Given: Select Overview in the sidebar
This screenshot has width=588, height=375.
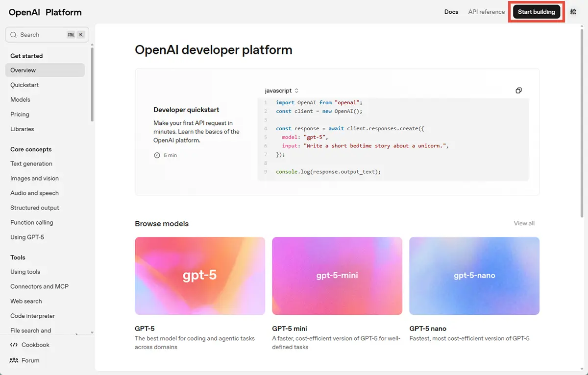Looking at the screenshot, I should (x=45, y=70).
